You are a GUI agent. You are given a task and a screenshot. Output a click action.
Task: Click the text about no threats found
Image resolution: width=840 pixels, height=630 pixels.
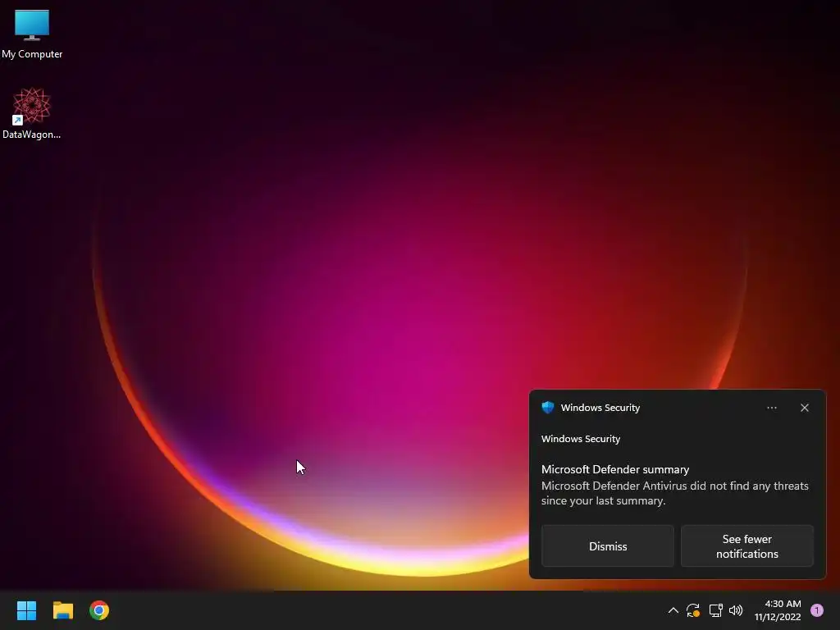674,493
